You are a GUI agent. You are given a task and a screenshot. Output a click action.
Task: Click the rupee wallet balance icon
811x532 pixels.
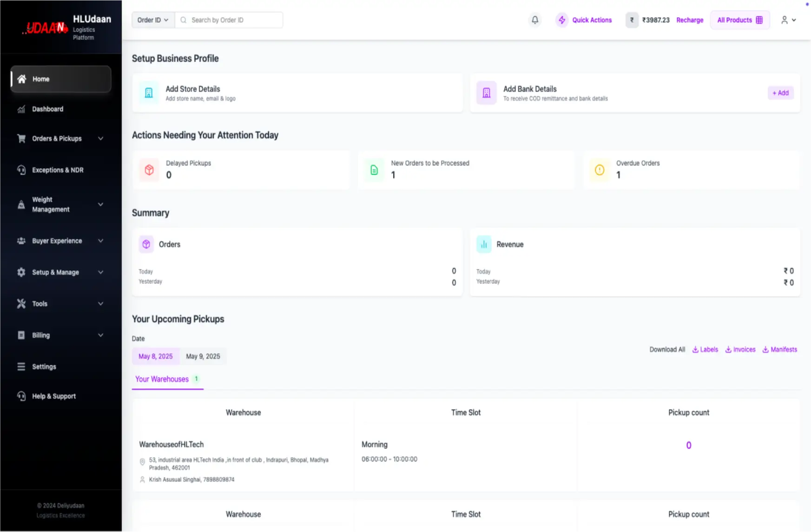click(632, 20)
